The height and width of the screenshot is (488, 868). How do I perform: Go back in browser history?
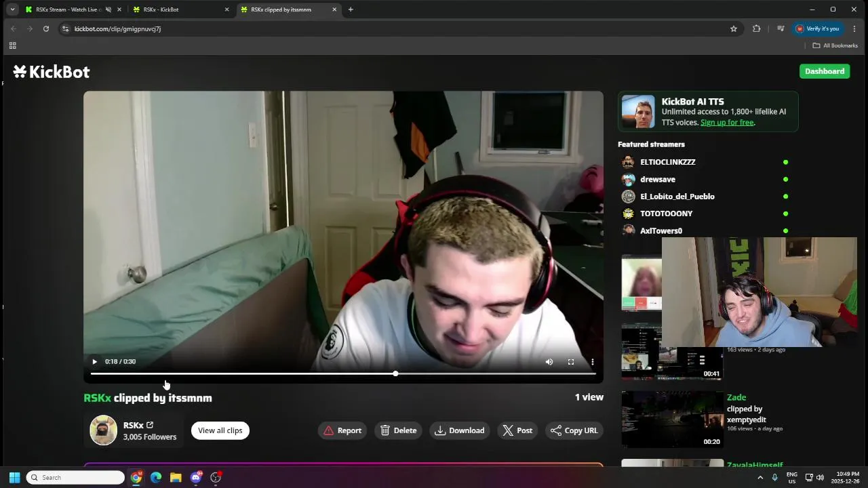pos(14,28)
